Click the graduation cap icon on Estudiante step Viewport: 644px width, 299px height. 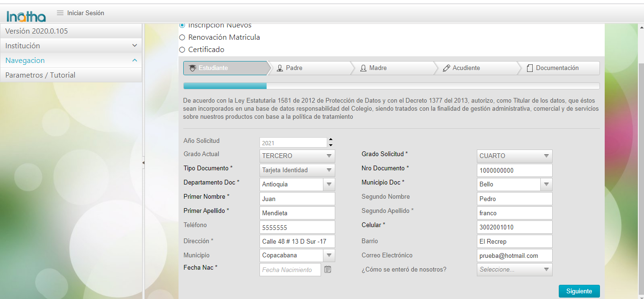point(192,68)
